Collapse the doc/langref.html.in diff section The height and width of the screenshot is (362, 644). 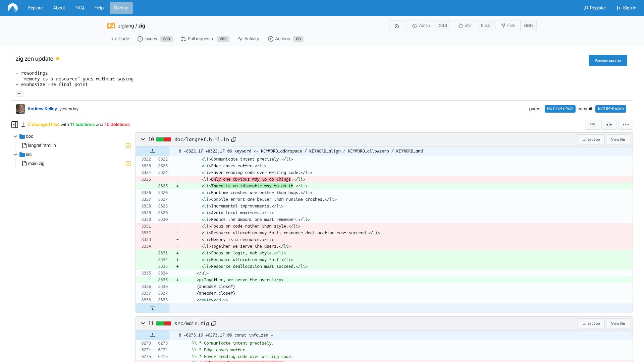(143, 139)
